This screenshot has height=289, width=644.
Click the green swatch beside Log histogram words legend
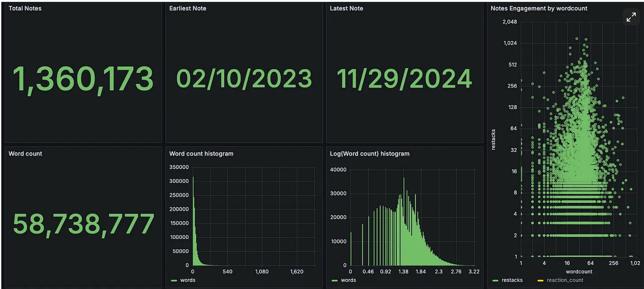pos(334,280)
